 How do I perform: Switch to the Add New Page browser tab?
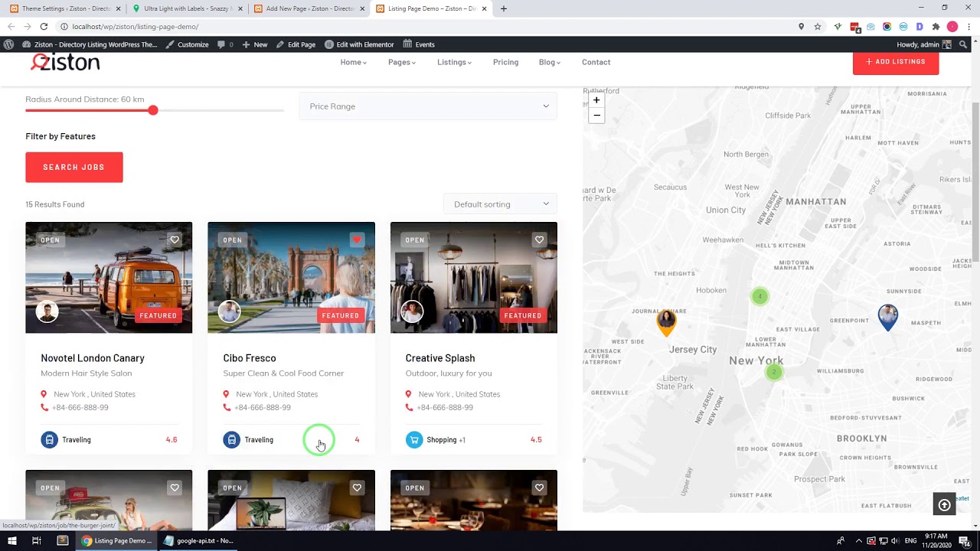[x=309, y=9]
